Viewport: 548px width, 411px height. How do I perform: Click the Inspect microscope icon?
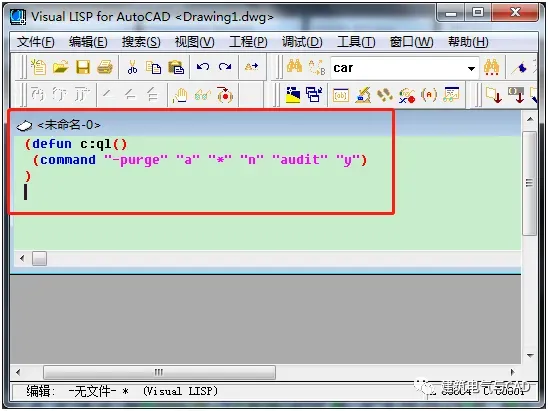pos(363,95)
